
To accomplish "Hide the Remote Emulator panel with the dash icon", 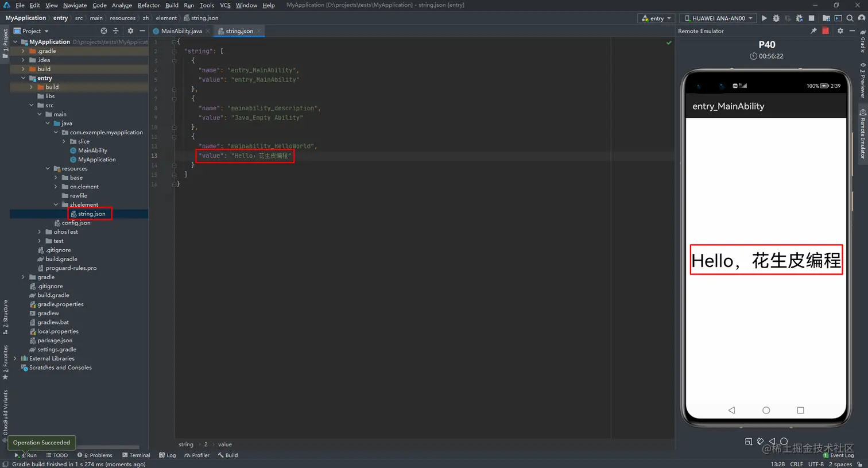I will [x=852, y=31].
